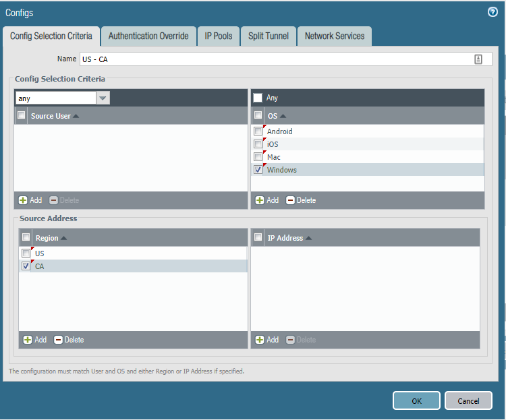Viewport: 506px width, 420px height.
Task: Open the 'any' source user dropdown
Action: click(x=103, y=98)
